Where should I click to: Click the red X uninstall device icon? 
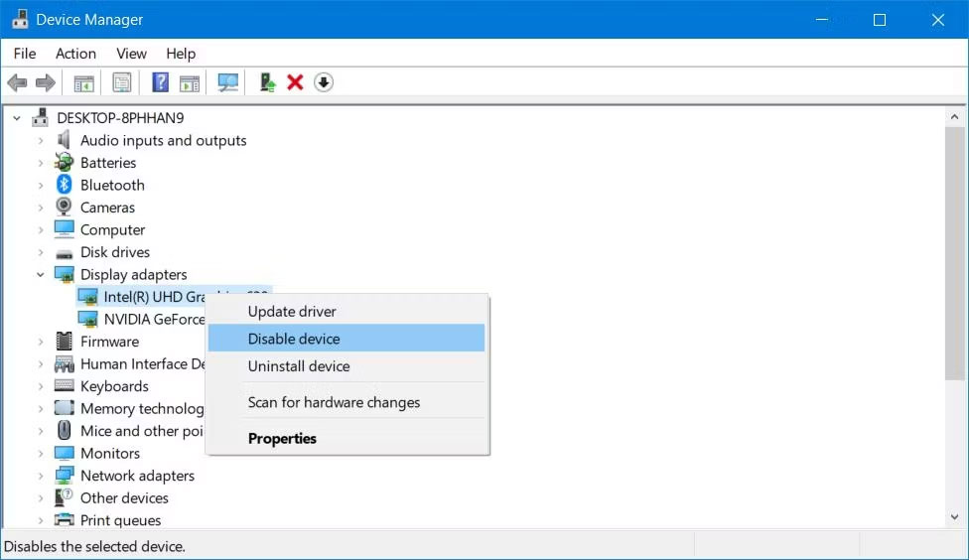(x=295, y=82)
